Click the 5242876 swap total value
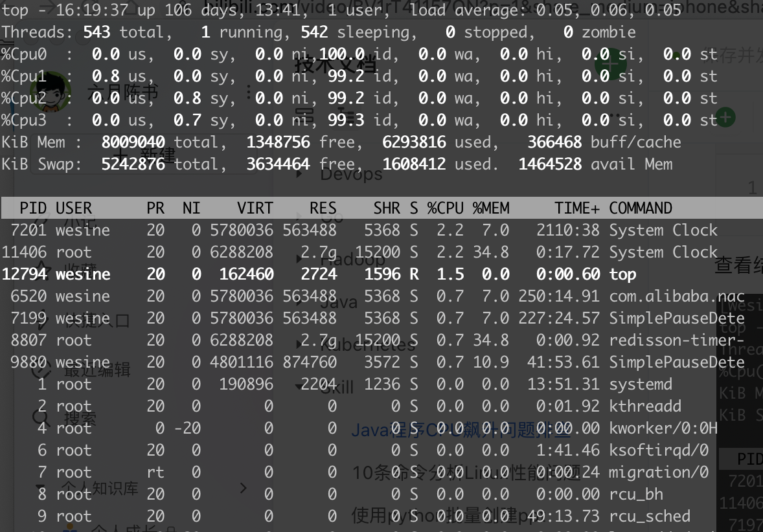 [x=133, y=164]
